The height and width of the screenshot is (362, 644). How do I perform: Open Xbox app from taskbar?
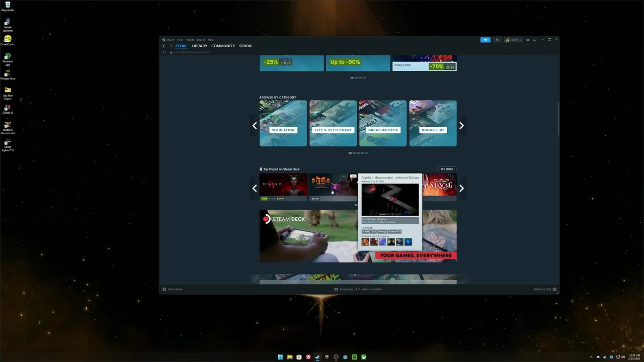(364, 357)
